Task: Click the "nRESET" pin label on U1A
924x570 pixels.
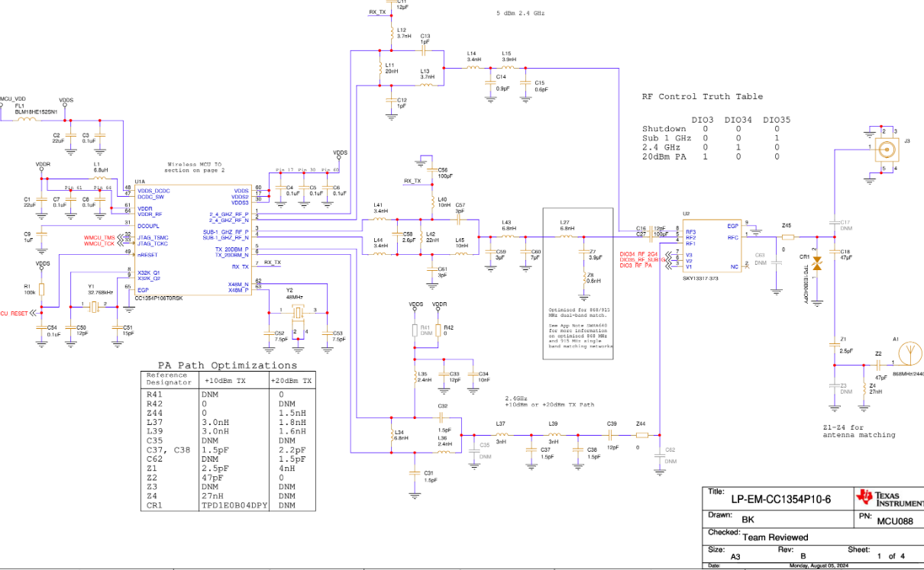Action: point(147,253)
